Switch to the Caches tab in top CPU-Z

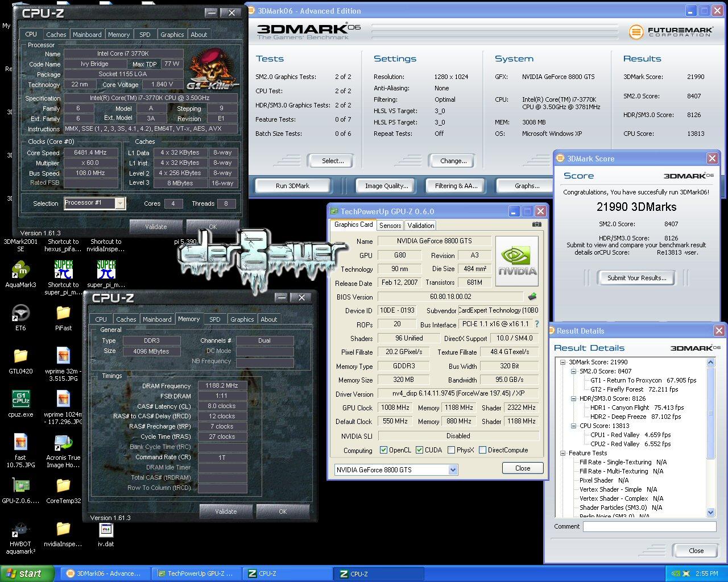coord(56,35)
